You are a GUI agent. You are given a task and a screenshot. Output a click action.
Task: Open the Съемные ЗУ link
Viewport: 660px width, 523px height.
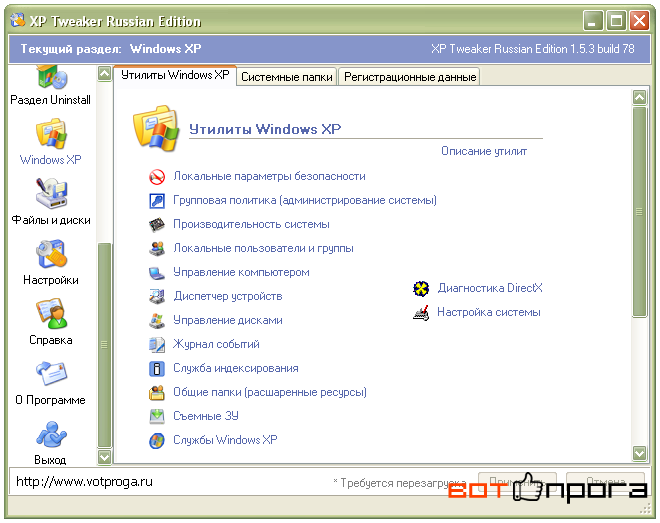tap(206, 416)
